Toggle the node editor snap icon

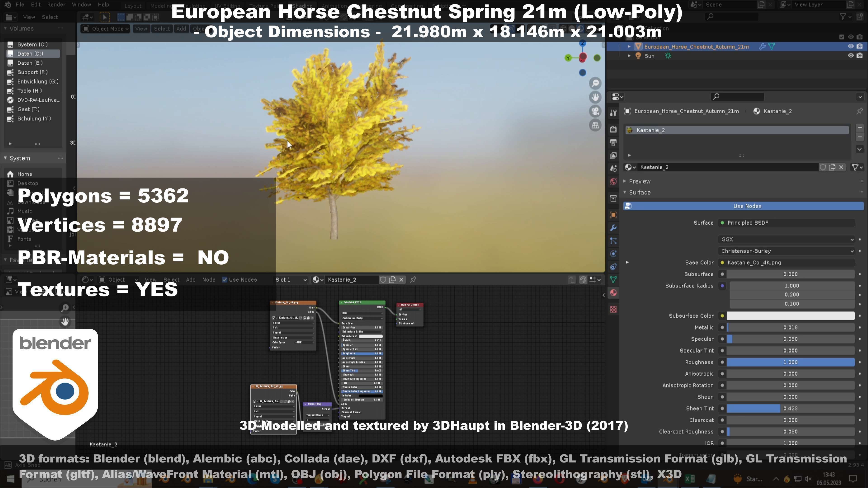583,279
